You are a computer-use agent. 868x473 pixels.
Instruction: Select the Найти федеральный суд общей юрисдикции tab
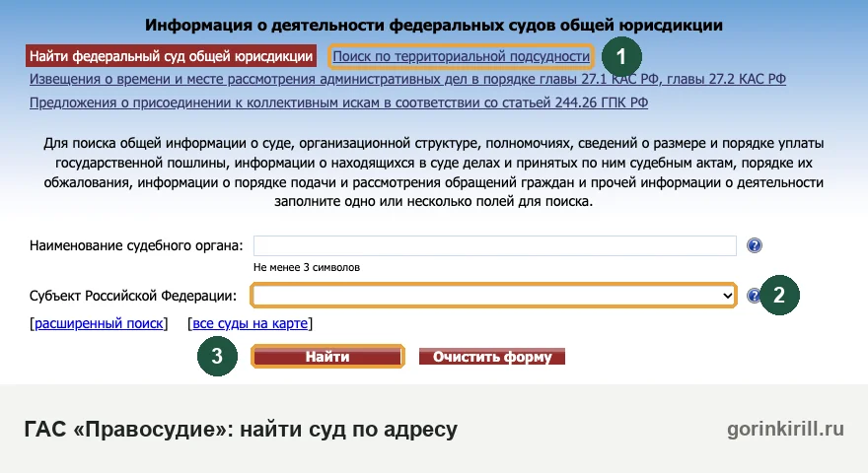click(171, 56)
